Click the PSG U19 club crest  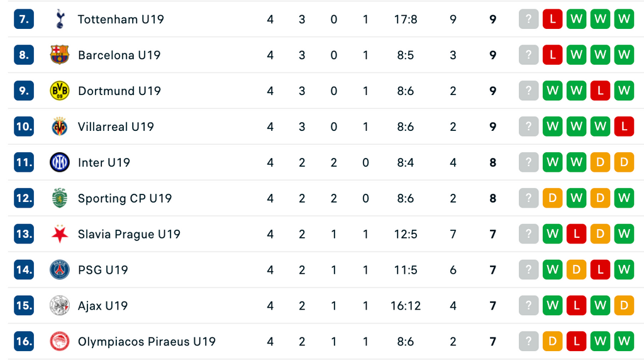[x=60, y=270]
